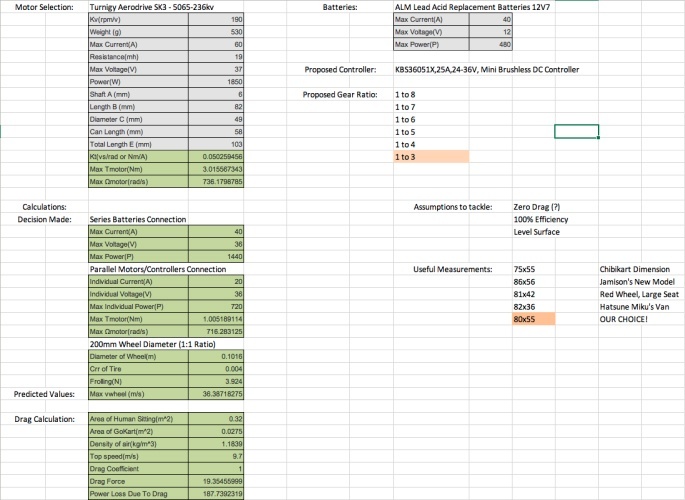Image resolution: width=685 pixels, height=500 pixels.
Task: Select the highlighted '80x55' measurement cell
Action: (534, 319)
